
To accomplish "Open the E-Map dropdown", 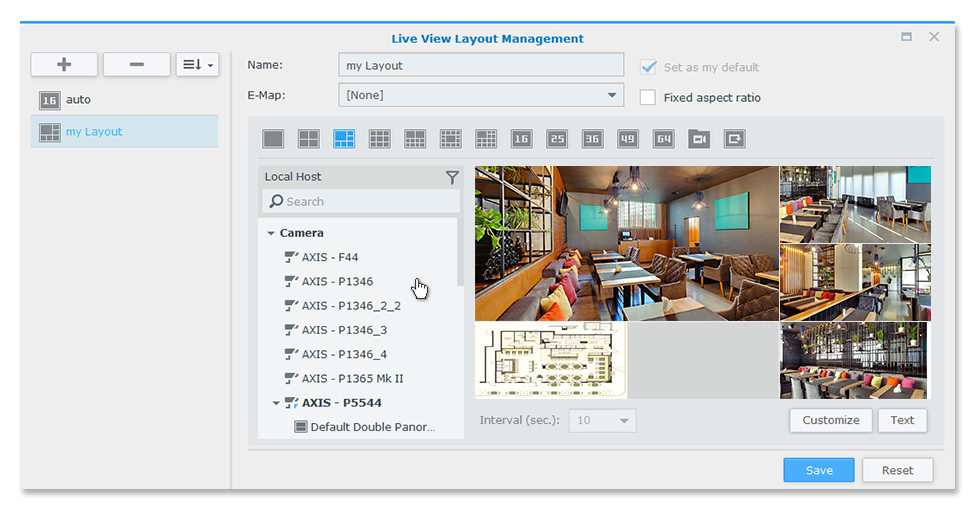I will pyautogui.click(x=611, y=95).
